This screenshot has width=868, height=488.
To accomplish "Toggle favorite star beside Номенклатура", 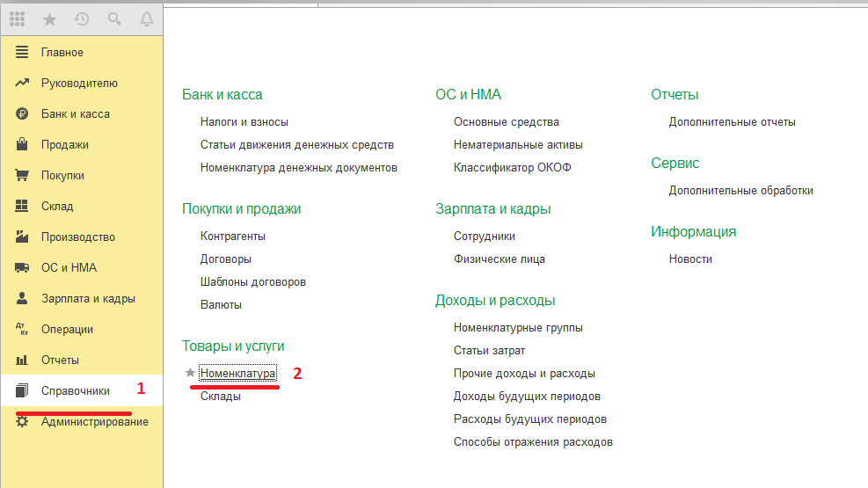I will coord(190,372).
